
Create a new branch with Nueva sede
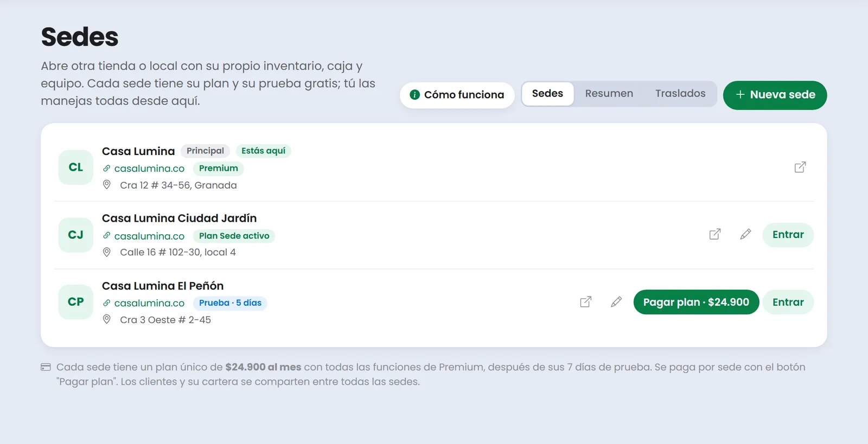tap(775, 95)
